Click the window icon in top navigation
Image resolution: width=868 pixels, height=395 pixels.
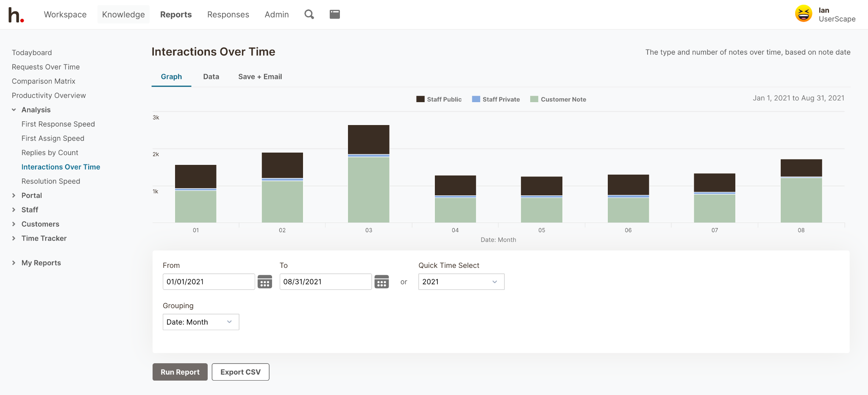point(335,14)
